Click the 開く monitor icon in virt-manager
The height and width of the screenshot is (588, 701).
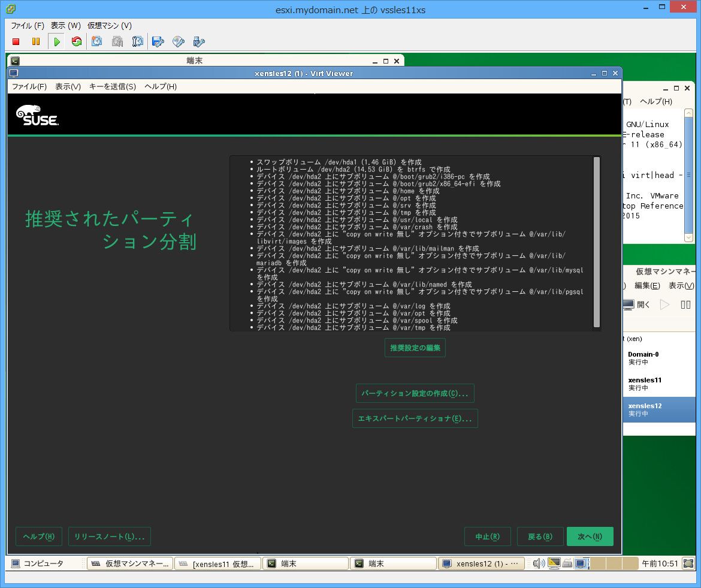coord(628,304)
